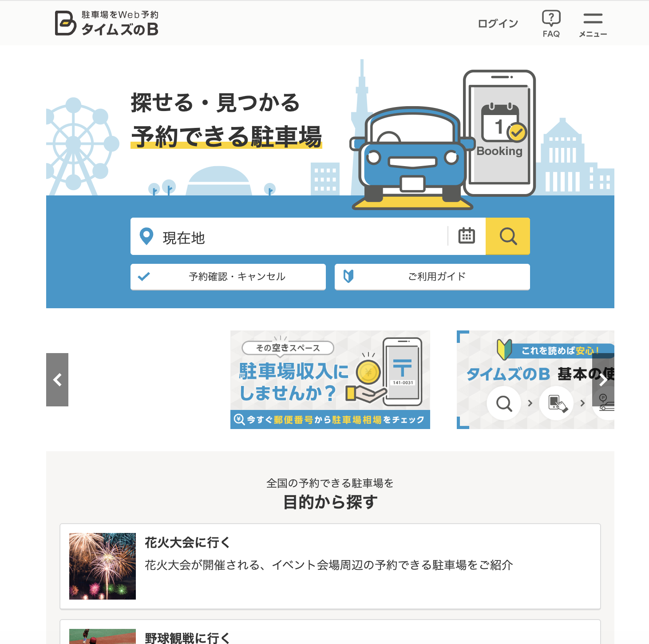Open the FAQ help icon

point(551,24)
